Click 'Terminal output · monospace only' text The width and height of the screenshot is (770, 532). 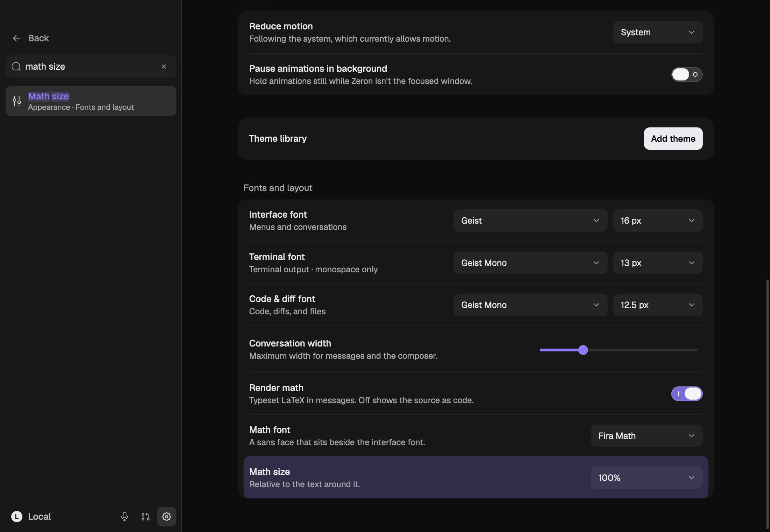point(313,269)
